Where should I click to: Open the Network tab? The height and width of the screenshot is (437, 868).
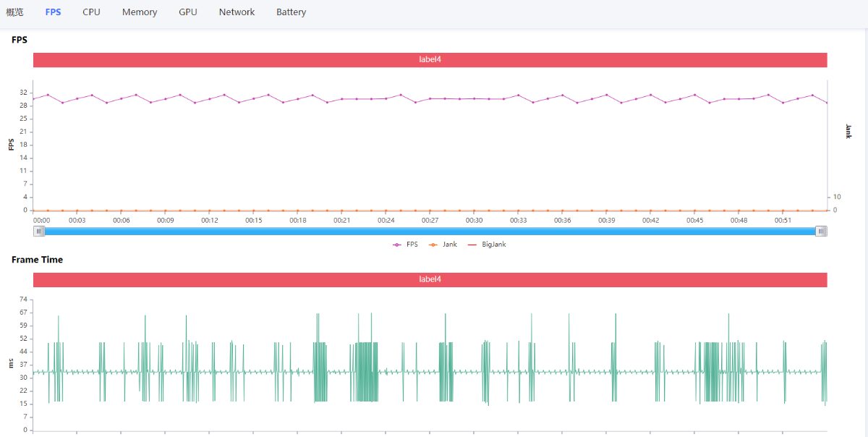point(237,12)
